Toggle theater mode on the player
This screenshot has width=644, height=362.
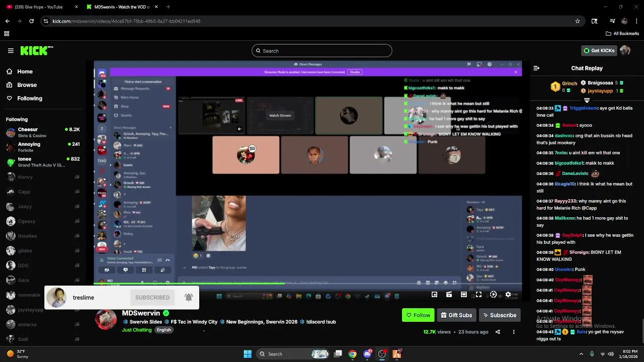464,295
